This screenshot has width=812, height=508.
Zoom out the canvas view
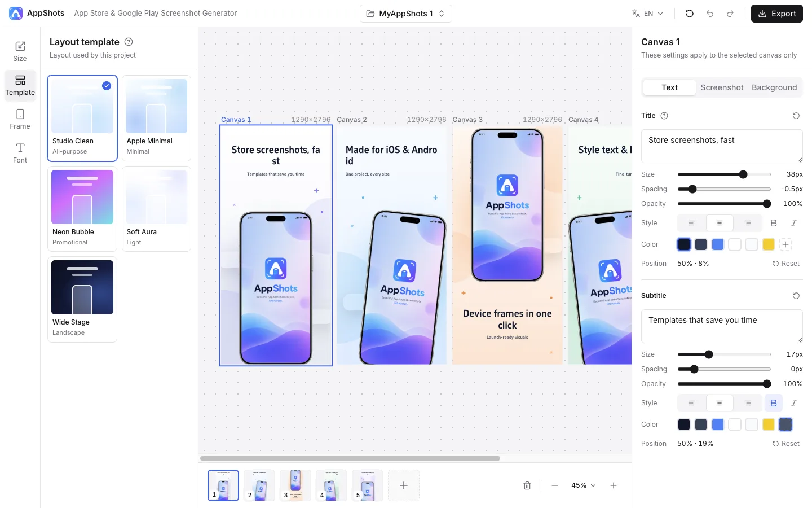click(555, 485)
